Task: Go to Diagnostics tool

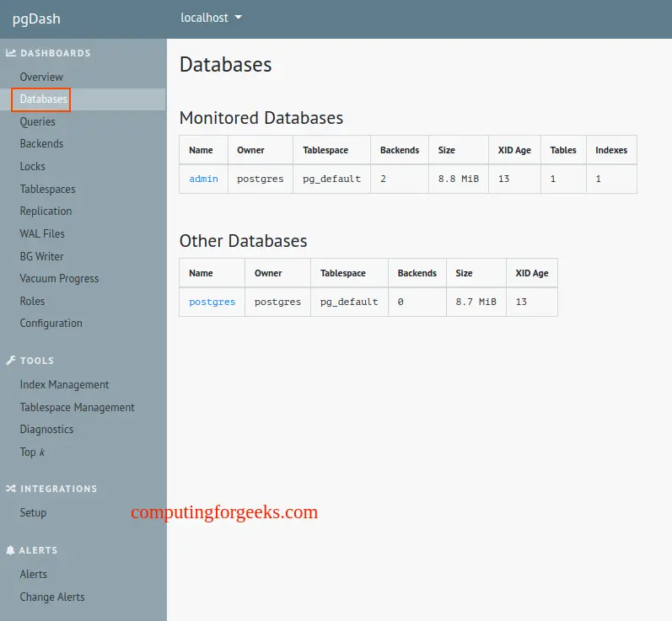Action: pyautogui.click(x=46, y=429)
